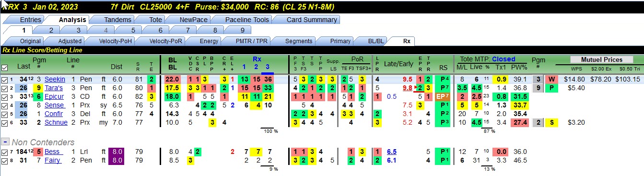Select race tab 2
644x176 pixels.
[51, 30]
